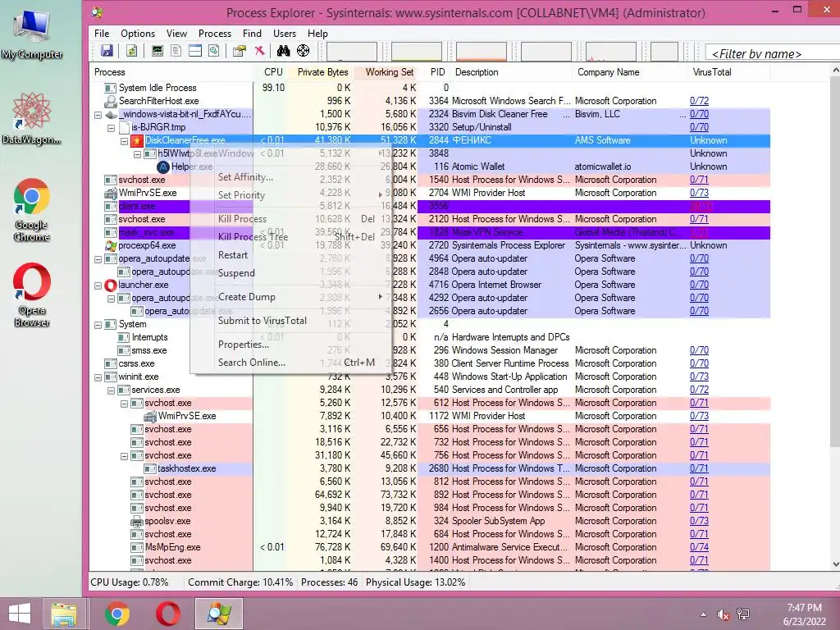Choose Suspend in context menu

tap(290, 273)
